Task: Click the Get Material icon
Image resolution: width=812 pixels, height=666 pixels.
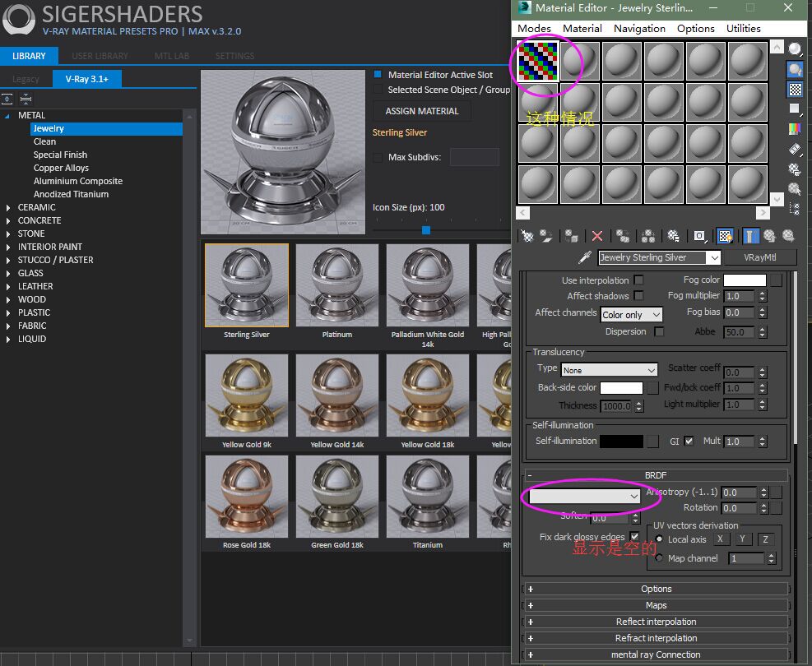Action: pos(527,236)
